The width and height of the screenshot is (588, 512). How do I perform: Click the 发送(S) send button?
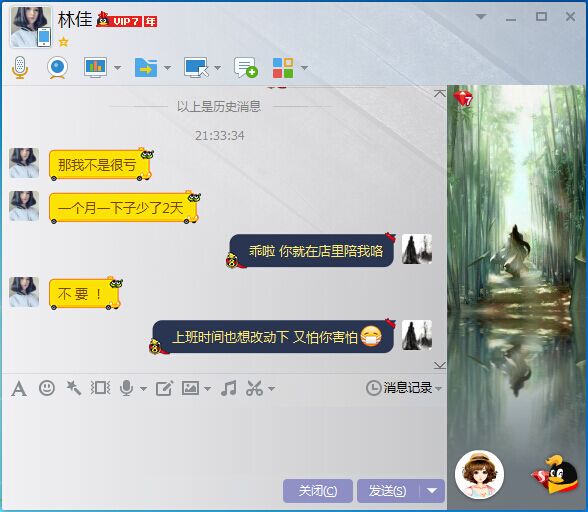(x=388, y=491)
